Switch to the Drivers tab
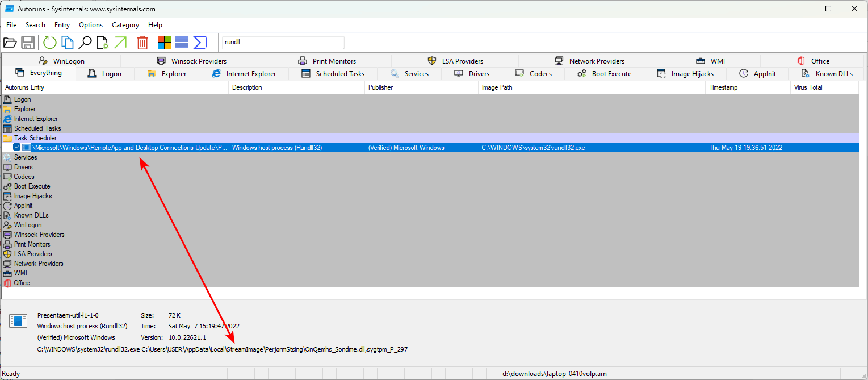 (x=472, y=73)
